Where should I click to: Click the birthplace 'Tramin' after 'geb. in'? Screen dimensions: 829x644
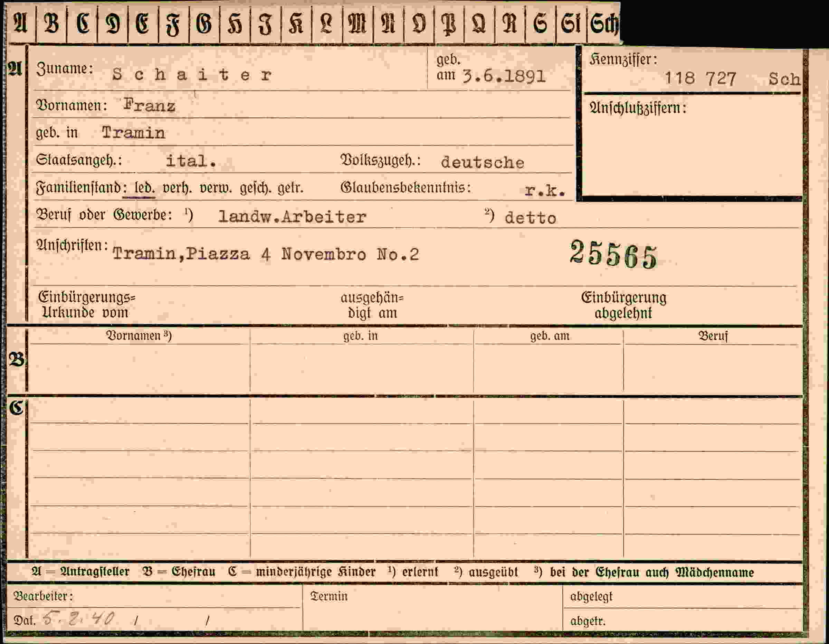click(133, 133)
